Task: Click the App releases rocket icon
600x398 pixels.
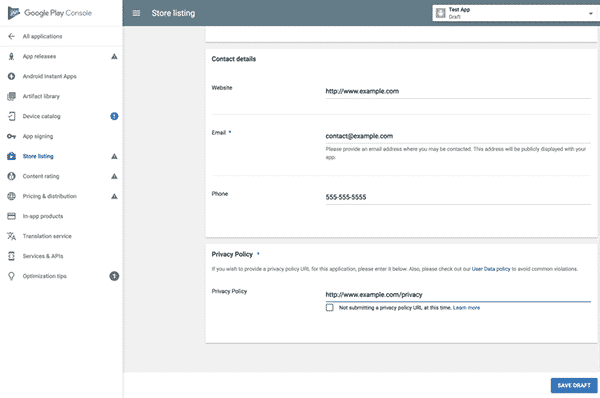Action: (x=11, y=57)
